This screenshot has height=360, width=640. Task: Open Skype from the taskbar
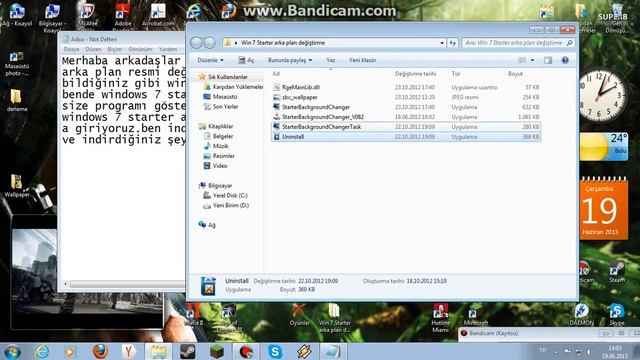click(275, 351)
